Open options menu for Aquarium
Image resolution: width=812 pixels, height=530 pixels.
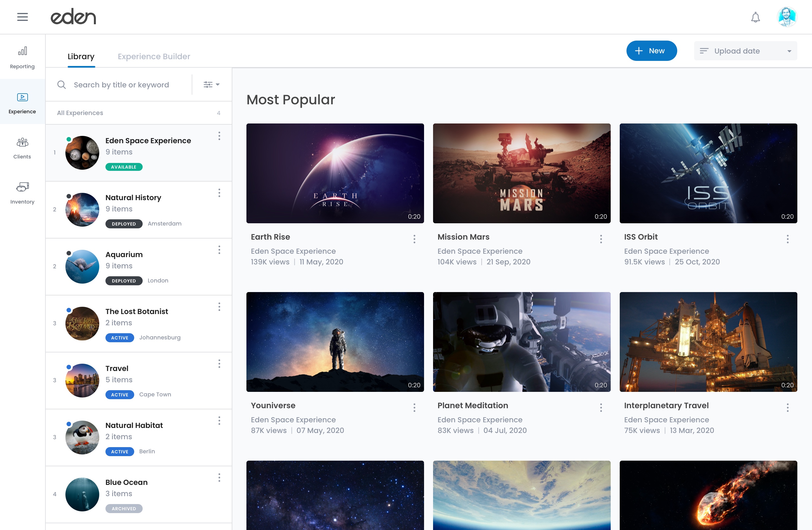219,250
